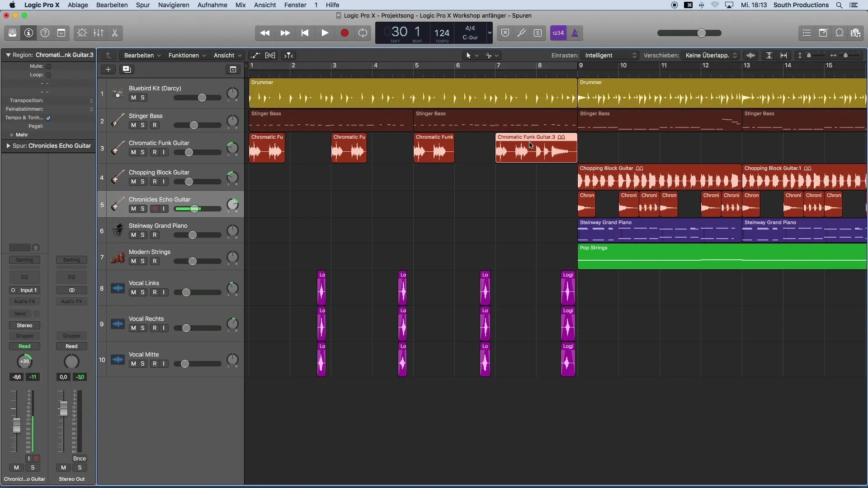Open the Aufnahme menu
Screen dimensions: 868x488
[x=212, y=5]
